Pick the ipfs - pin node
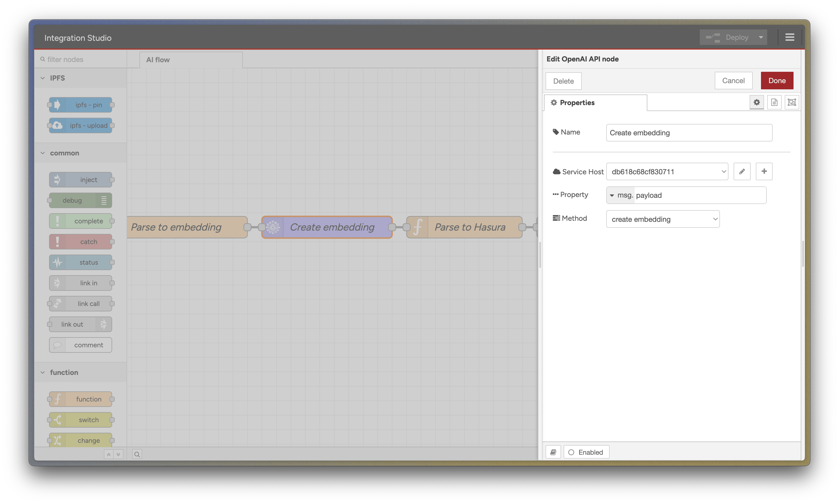This screenshot has height=504, width=839. pyautogui.click(x=81, y=105)
